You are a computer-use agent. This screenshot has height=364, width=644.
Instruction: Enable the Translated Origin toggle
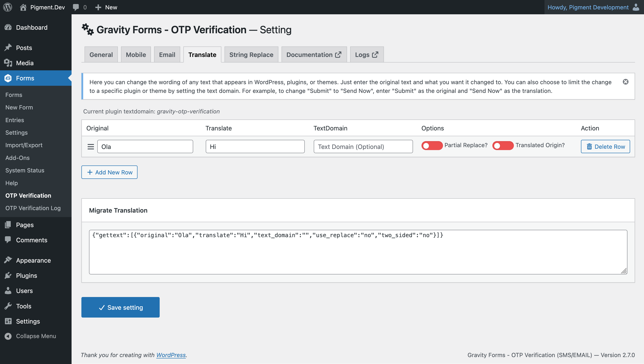pyautogui.click(x=503, y=146)
